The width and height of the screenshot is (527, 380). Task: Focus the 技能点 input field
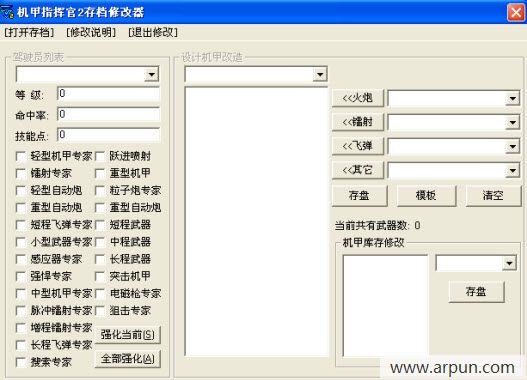pyautogui.click(x=109, y=135)
